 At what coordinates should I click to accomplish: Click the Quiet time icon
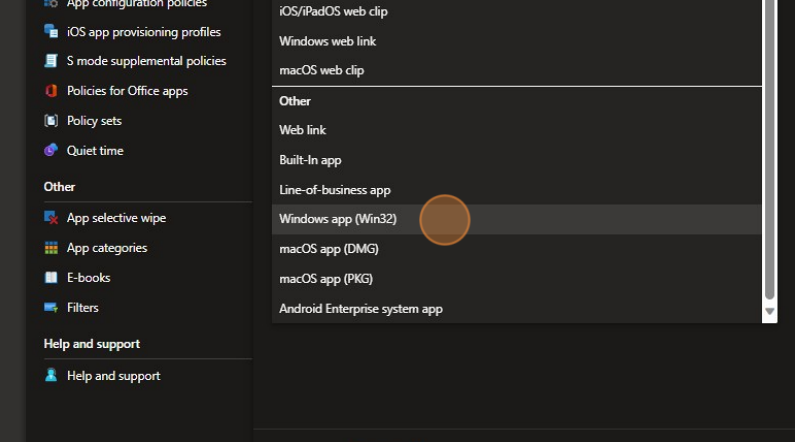[51, 151]
